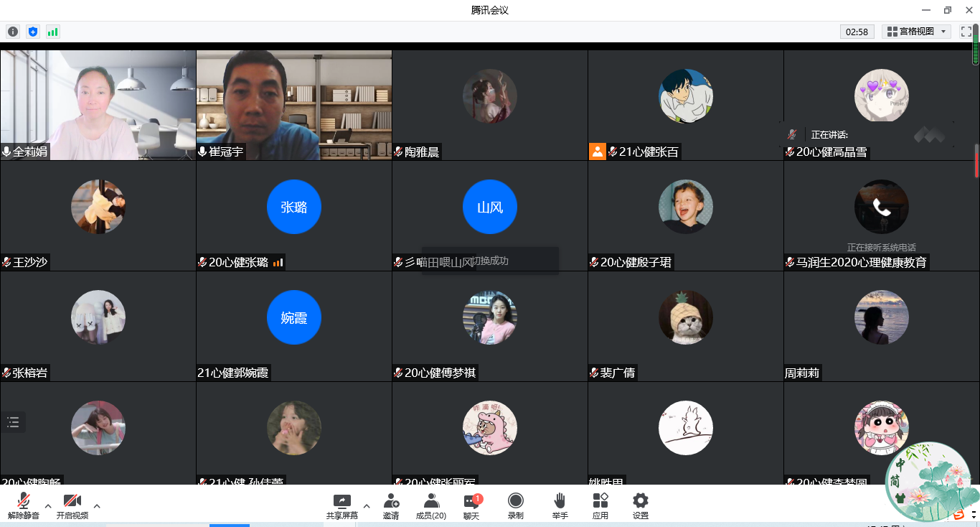Image resolution: width=980 pixels, height=527 pixels.
Task: Open the Members 成员(20) list
Action: 431,505
